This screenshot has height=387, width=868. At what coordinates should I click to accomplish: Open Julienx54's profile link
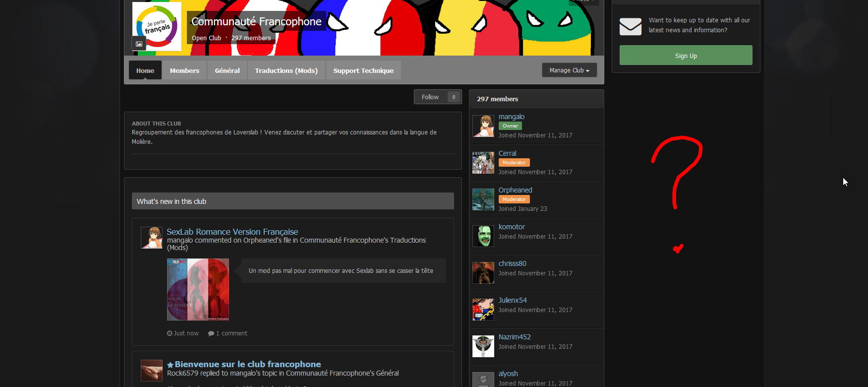513,301
